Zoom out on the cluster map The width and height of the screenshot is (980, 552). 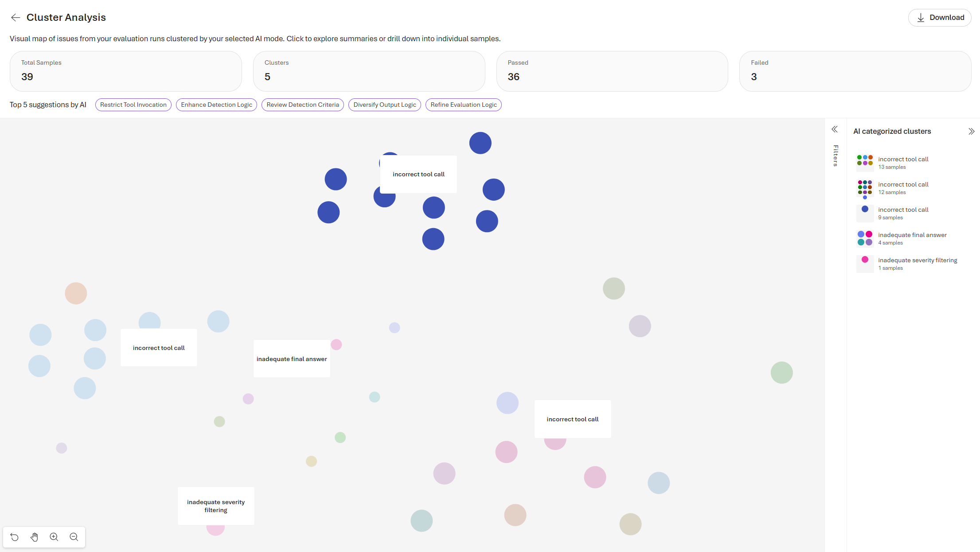click(74, 536)
